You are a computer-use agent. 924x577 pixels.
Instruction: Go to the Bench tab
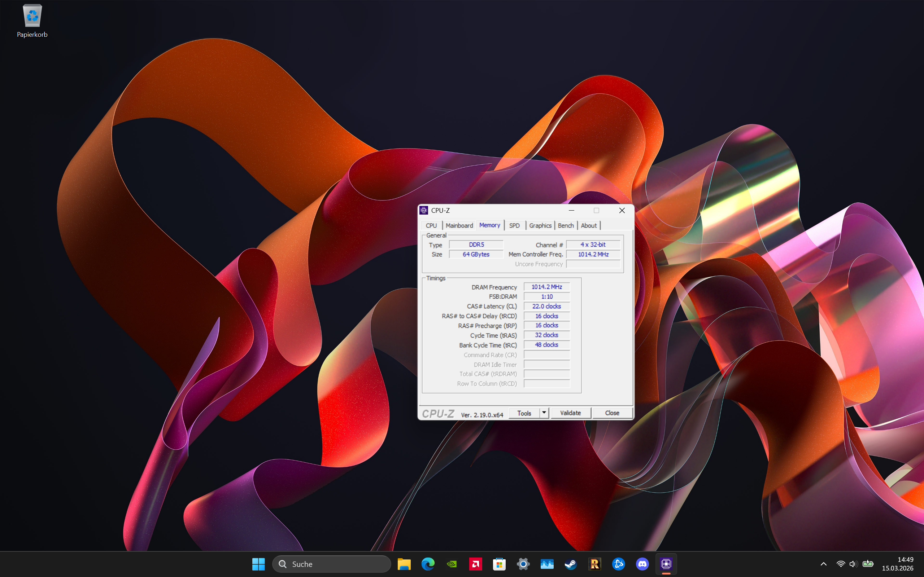coord(566,225)
